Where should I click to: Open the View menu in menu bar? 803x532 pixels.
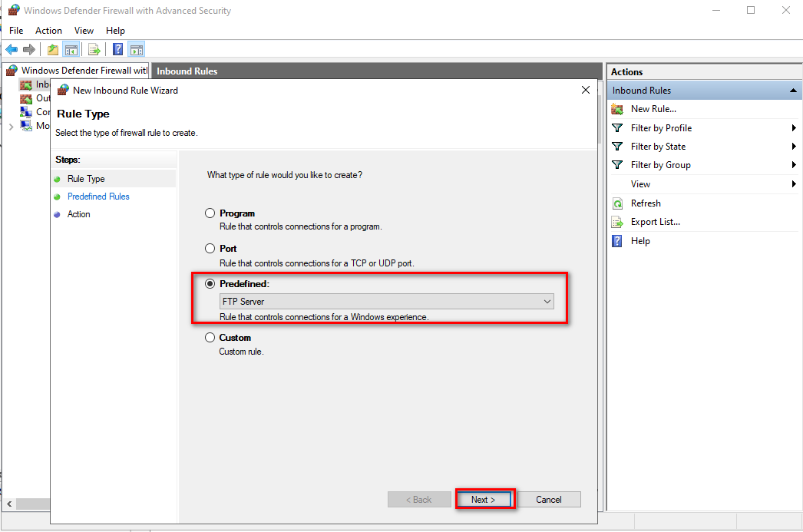coord(84,31)
